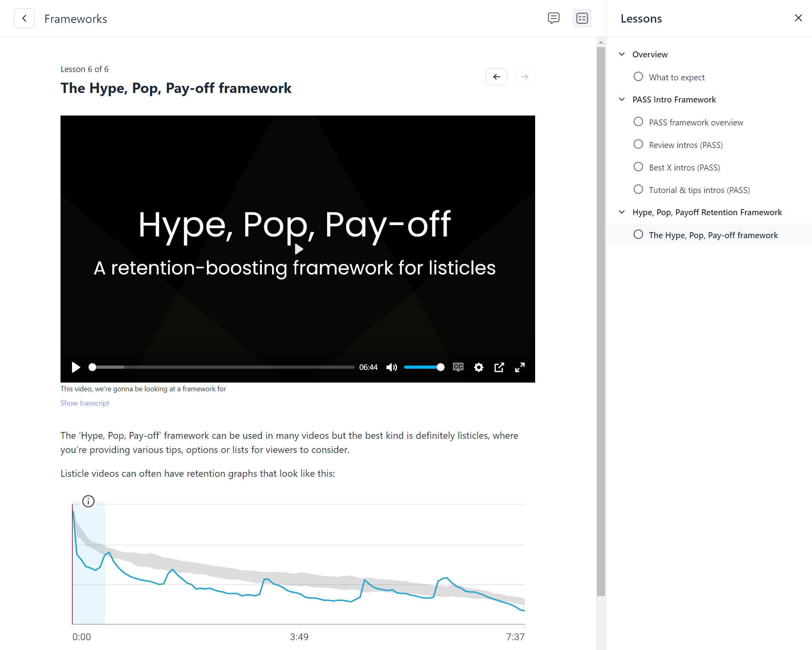
Task: Collapse Hype, Pop, Payoff Retention Framework section
Action: tap(622, 212)
